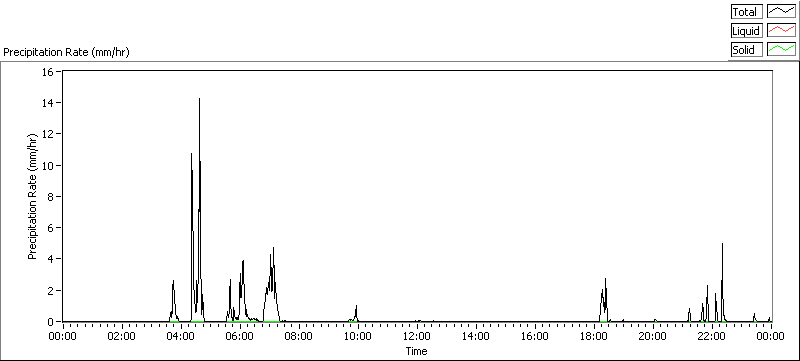Screen dimensions: 800x361
Task: Click the 12:00 time tick label
Action: click(416, 336)
